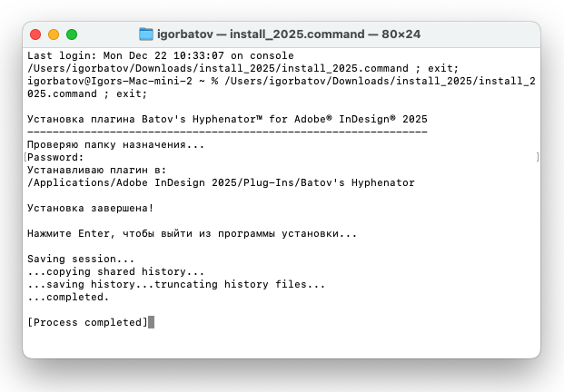Click '...saving history...truncating history files...' line

click(176, 284)
